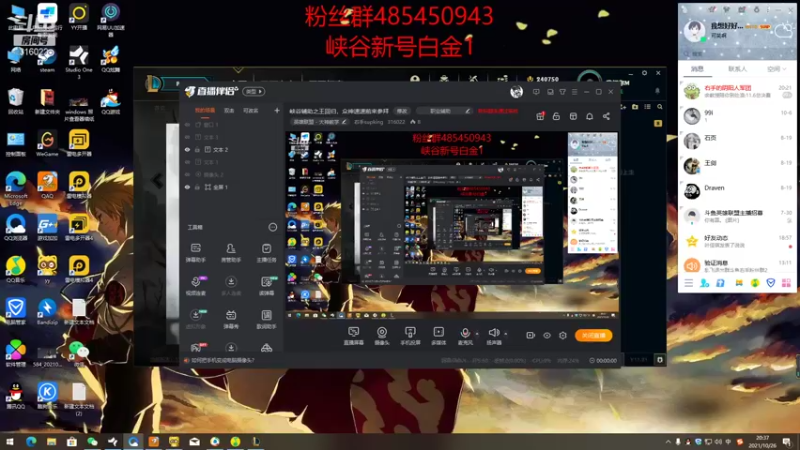This screenshot has height=450, width=800.
Task: Add a new scene with plus icon
Action: click(x=277, y=110)
